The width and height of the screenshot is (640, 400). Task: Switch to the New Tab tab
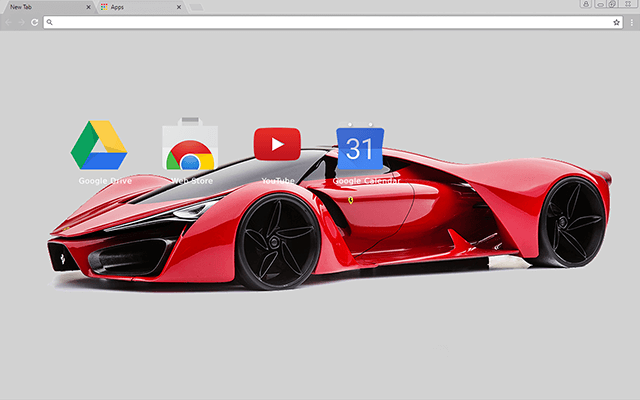[x=40, y=6]
